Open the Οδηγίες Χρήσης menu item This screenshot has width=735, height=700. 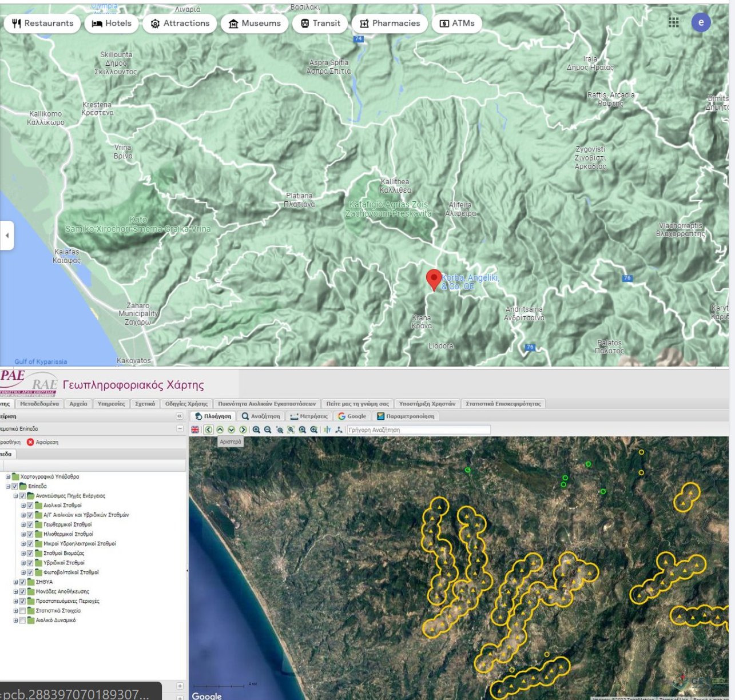click(186, 404)
